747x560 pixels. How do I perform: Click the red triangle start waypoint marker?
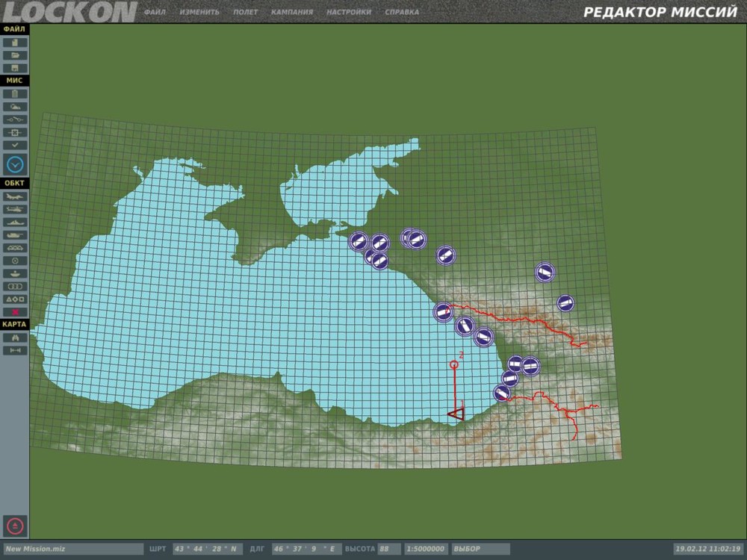[x=456, y=414]
